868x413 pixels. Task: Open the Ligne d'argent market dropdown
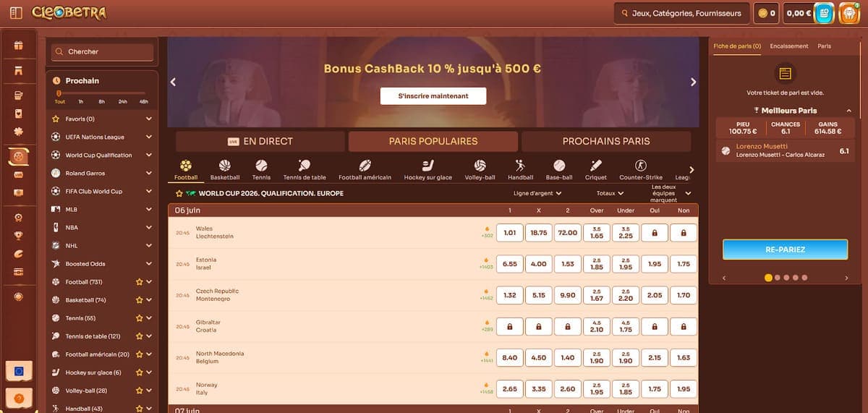pos(537,193)
